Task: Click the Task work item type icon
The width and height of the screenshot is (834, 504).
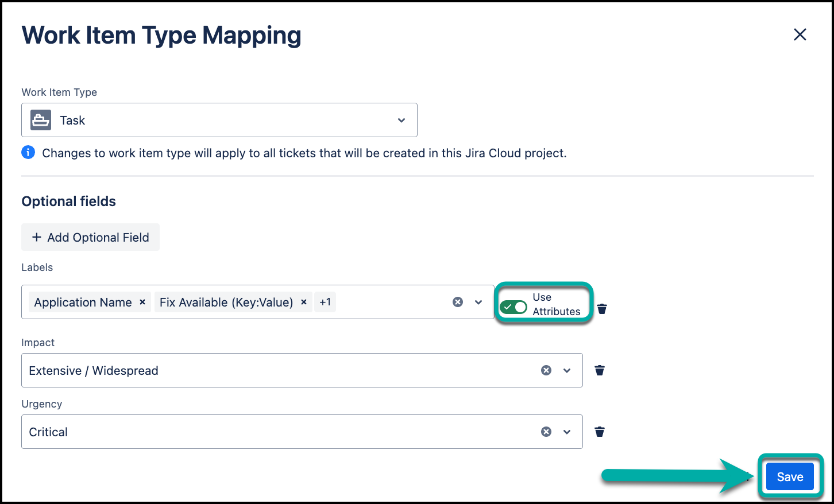Action: click(41, 120)
